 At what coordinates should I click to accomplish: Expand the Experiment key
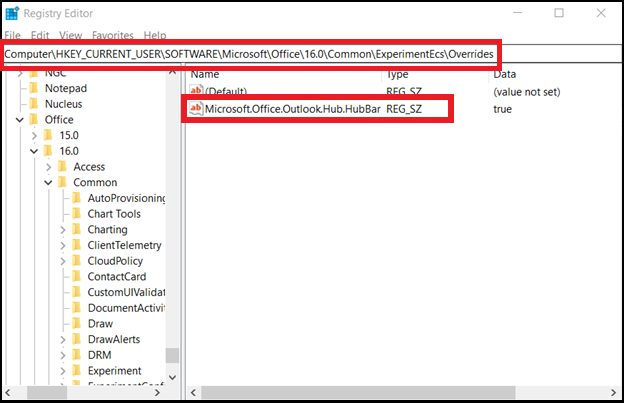pyautogui.click(x=62, y=371)
